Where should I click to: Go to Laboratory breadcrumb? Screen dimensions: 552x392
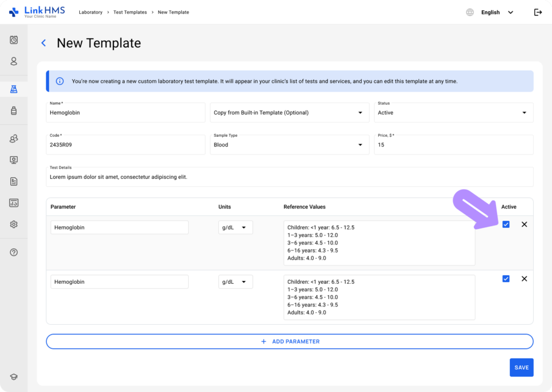click(91, 12)
